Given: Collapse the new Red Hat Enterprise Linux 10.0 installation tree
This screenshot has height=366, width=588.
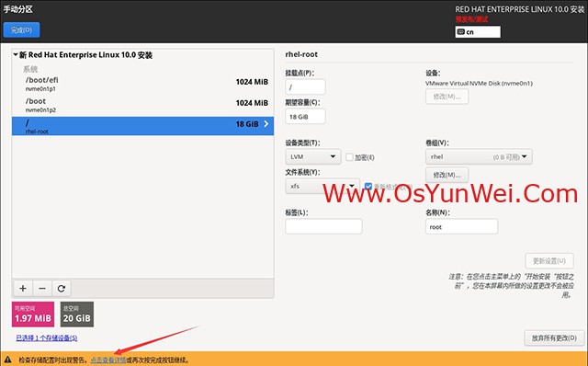Looking at the screenshot, I should click(x=16, y=55).
